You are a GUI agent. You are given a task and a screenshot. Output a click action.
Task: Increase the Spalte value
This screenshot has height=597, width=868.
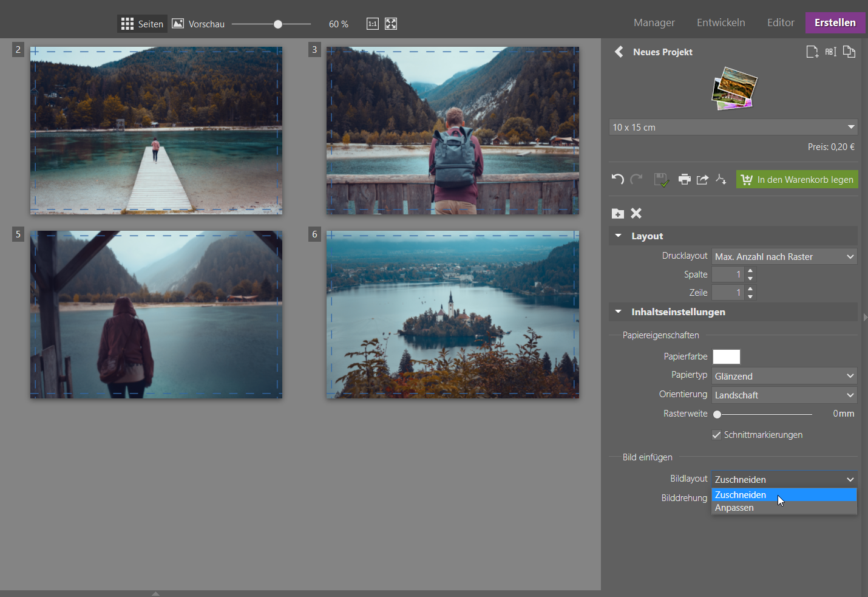click(751, 271)
